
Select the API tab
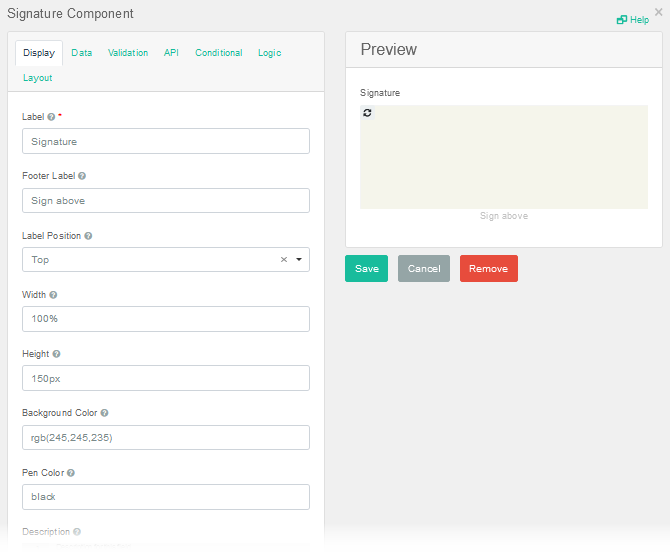click(x=171, y=53)
